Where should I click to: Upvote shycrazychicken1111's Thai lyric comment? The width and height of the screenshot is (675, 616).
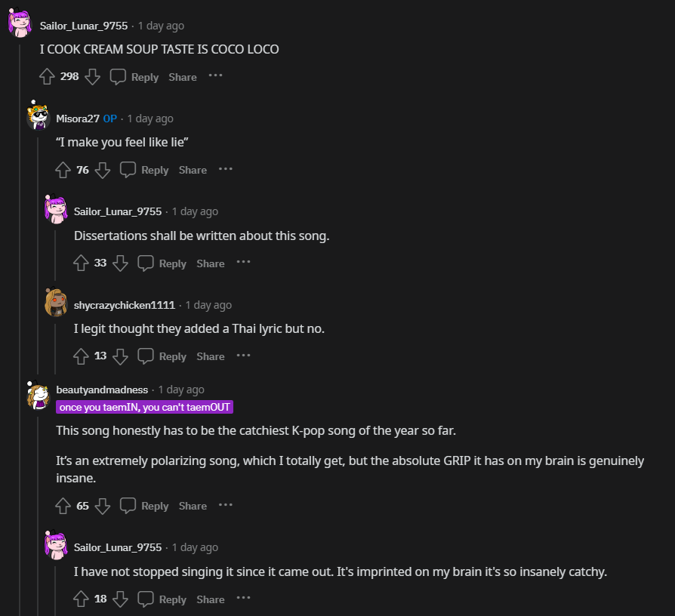point(82,356)
